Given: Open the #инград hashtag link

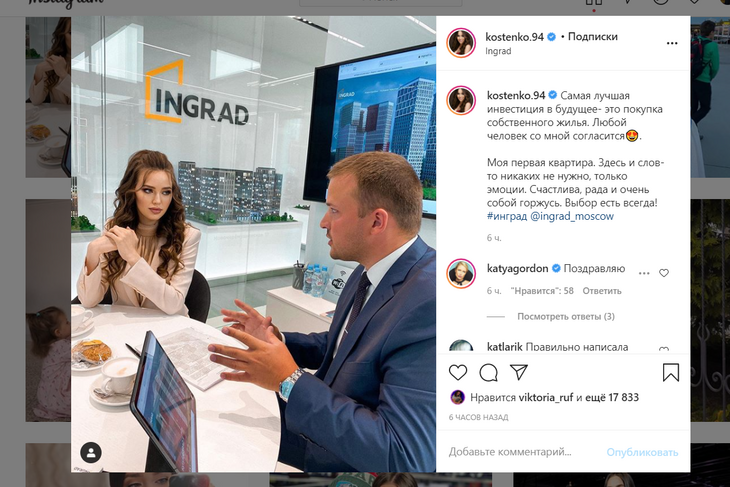Looking at the screenshot, I should 507,216.
